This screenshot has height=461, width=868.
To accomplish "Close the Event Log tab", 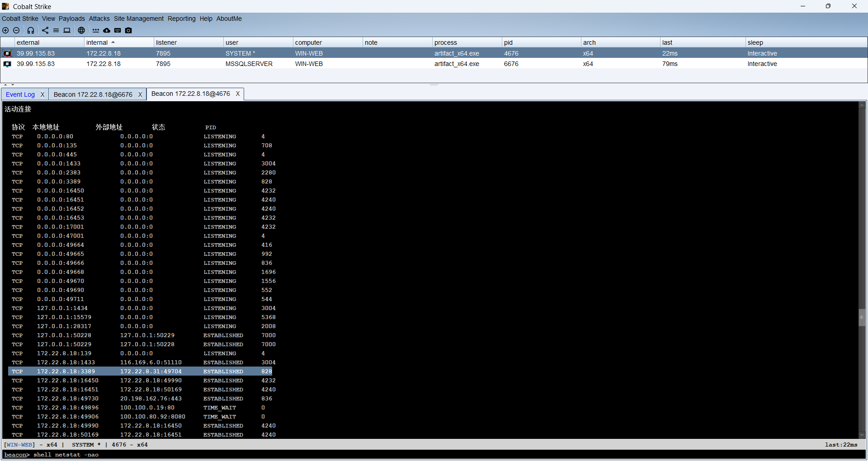I will (x=42, y=94).
